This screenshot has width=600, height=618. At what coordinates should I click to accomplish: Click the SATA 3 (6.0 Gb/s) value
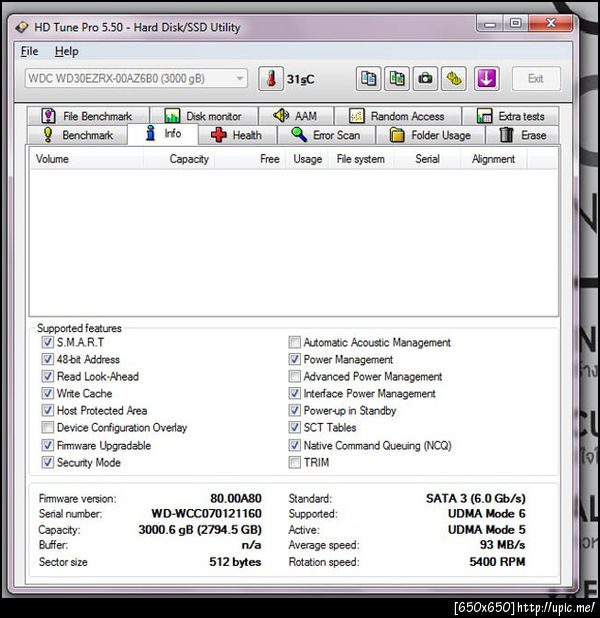point(476,498)
